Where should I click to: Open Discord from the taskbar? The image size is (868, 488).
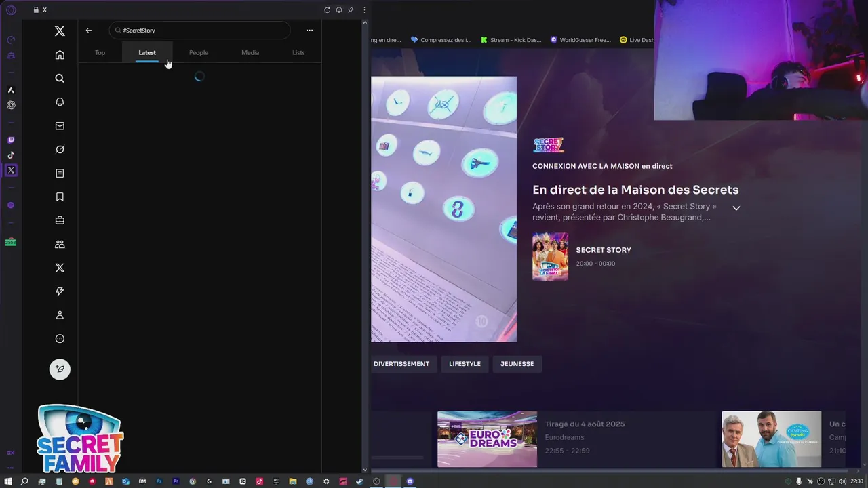pyautogui.click(x=410, y=481)
